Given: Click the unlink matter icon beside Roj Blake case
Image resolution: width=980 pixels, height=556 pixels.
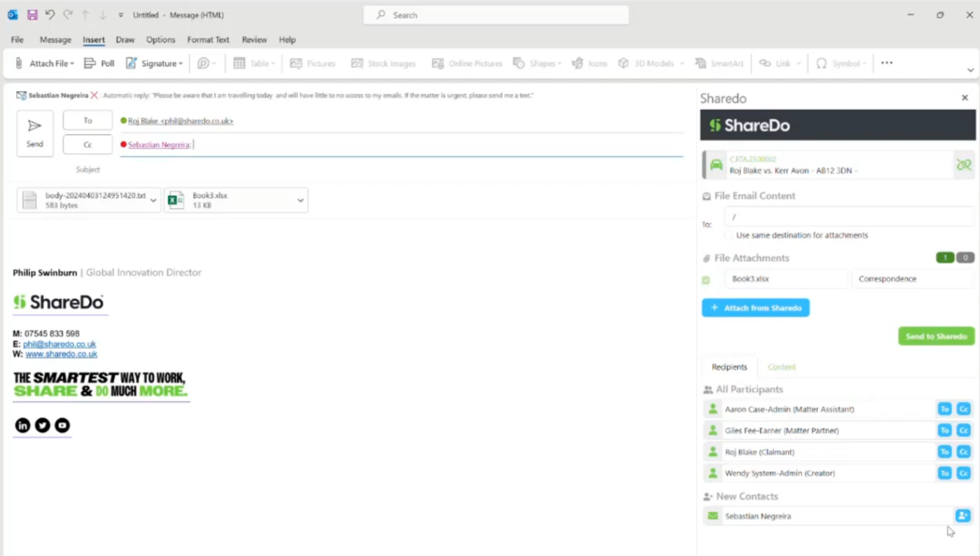Looking at the screenshot, I should pos(964,165).
